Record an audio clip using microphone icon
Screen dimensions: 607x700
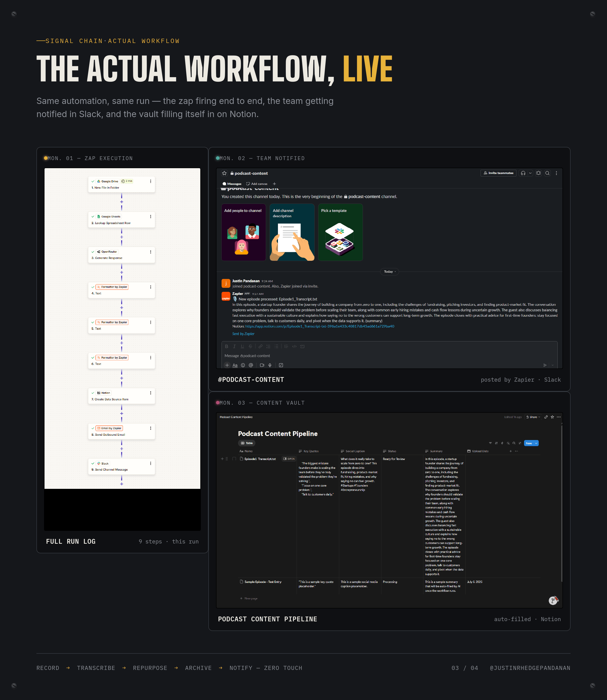point(270,365)
